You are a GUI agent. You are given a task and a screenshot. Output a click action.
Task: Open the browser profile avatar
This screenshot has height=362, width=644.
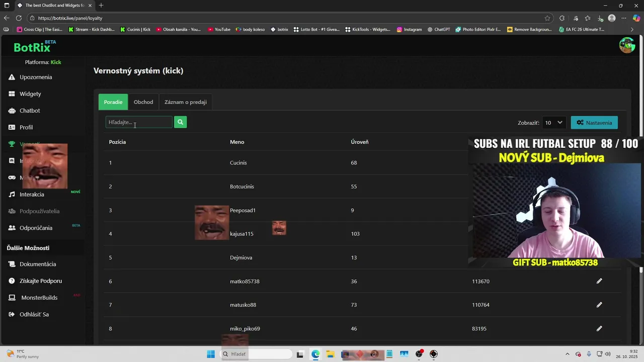(x=612, y=18)
